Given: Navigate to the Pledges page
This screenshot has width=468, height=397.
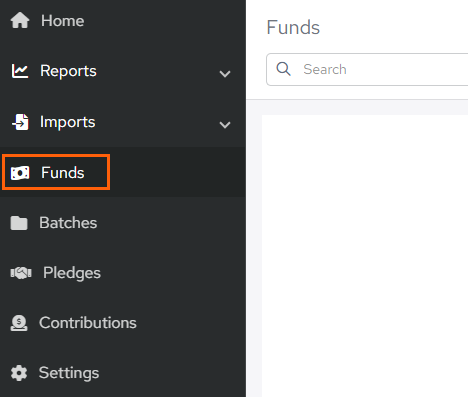Looking at the screenshot, I should coord(72,273).
